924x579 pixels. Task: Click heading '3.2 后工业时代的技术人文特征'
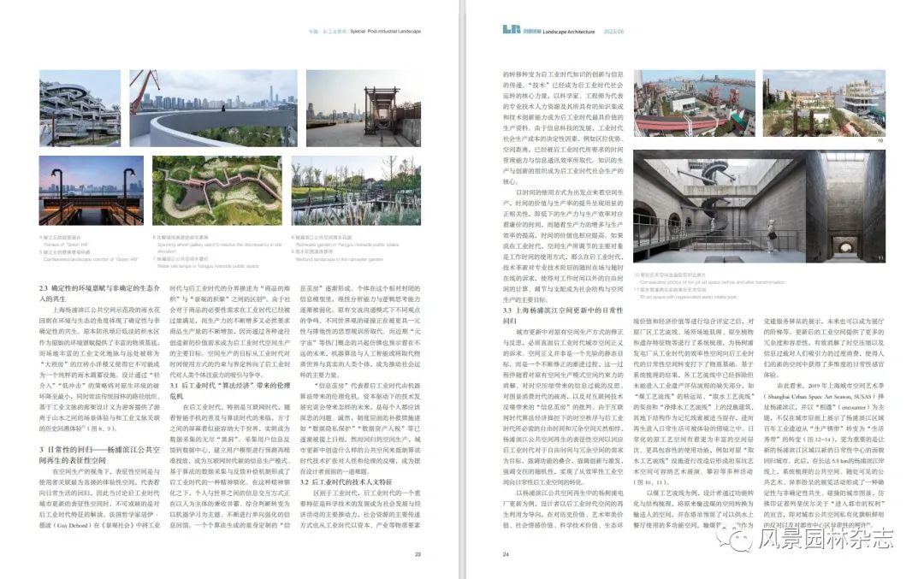[346, 482]
